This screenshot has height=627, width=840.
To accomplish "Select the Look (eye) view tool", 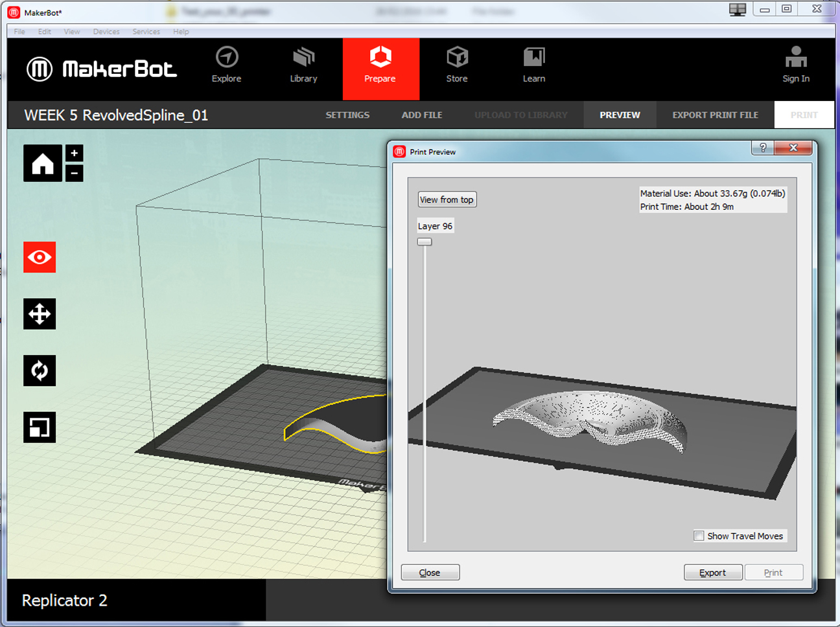I will (x=40, y=257).
